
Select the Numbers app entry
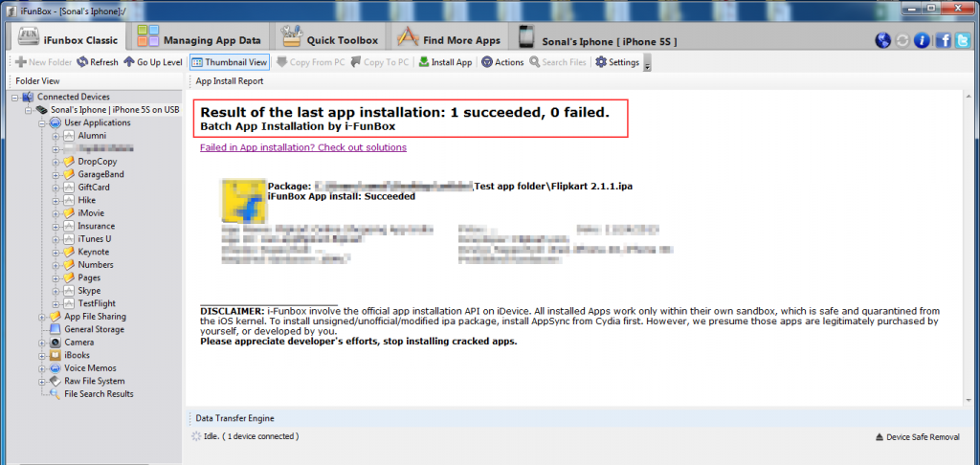(96, 264)
